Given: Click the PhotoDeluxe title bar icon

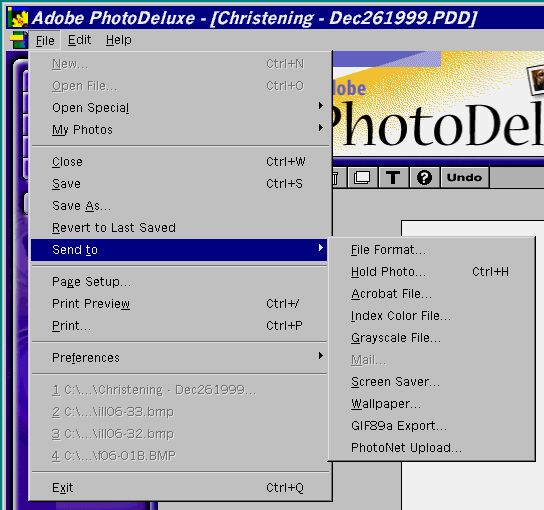Looking at the screenshot, I should click(x=18, y=18).
